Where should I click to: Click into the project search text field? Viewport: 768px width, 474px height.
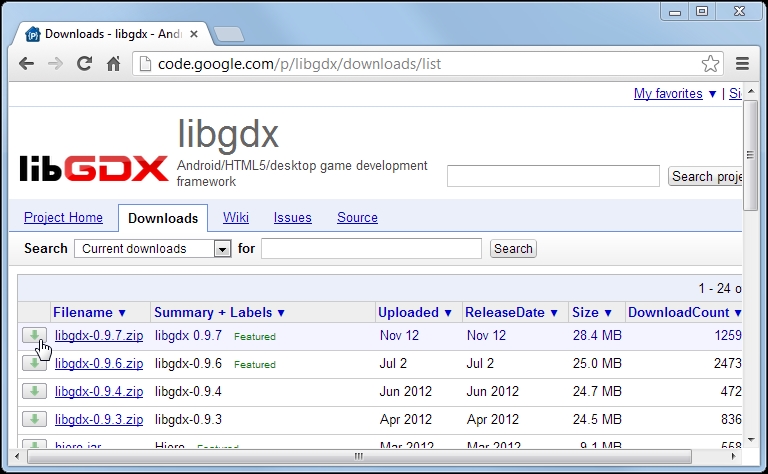553,176
